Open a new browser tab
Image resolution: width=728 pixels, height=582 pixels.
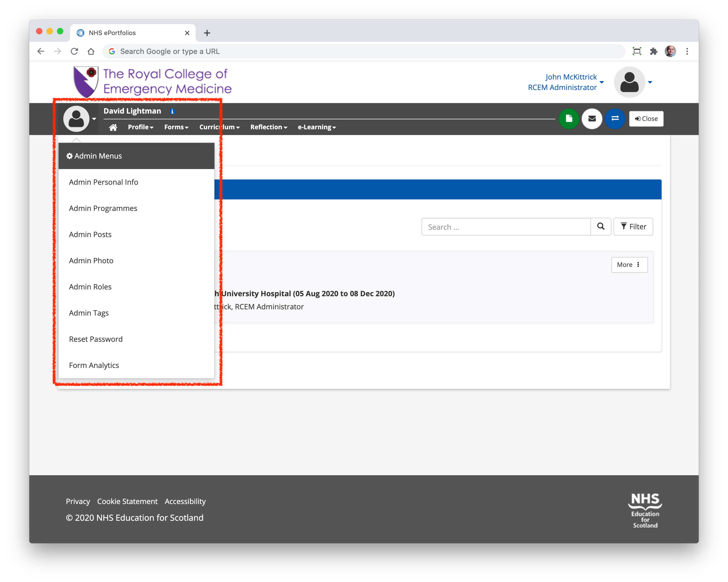[x=207, y=33]
